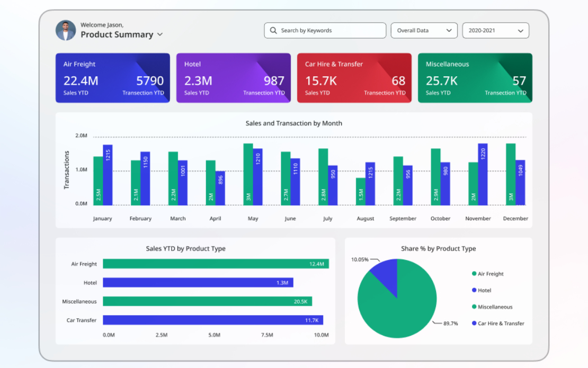Image resolution: width=588 pixels, height=368 pixels.
Task: Click the May blue 1210 bar
Action: [257, 177]
